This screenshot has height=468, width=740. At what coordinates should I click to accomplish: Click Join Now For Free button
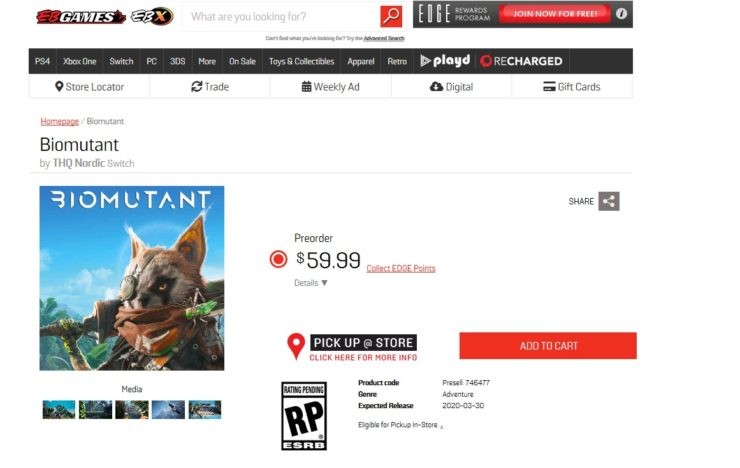pos(555,14)
